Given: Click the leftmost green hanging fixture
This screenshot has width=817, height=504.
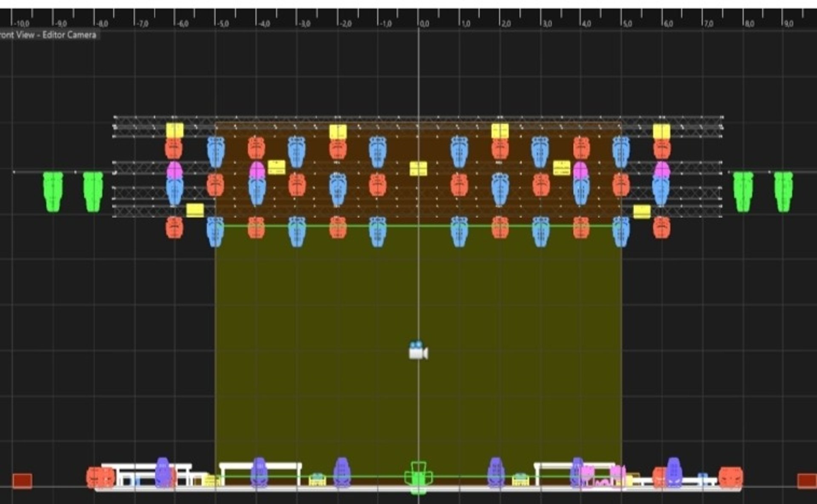Looking at the screenshot, I should point(53,191).
